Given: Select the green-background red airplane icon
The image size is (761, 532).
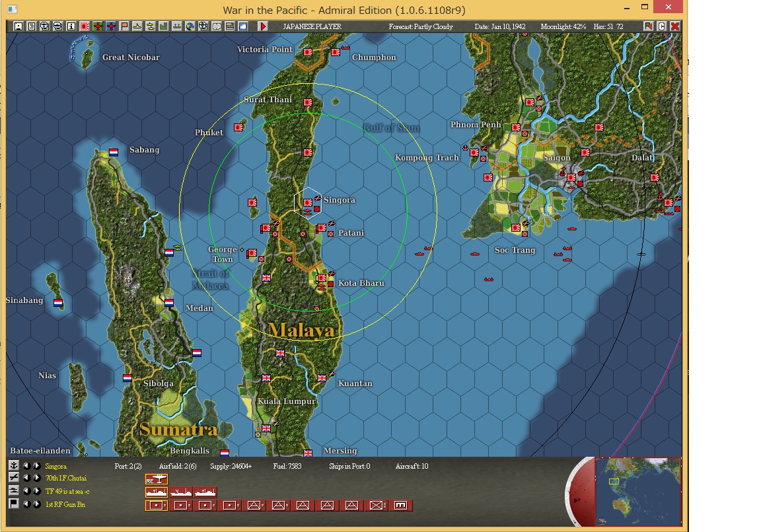Looking at the screenshot, I should click(x=98, y=26).
